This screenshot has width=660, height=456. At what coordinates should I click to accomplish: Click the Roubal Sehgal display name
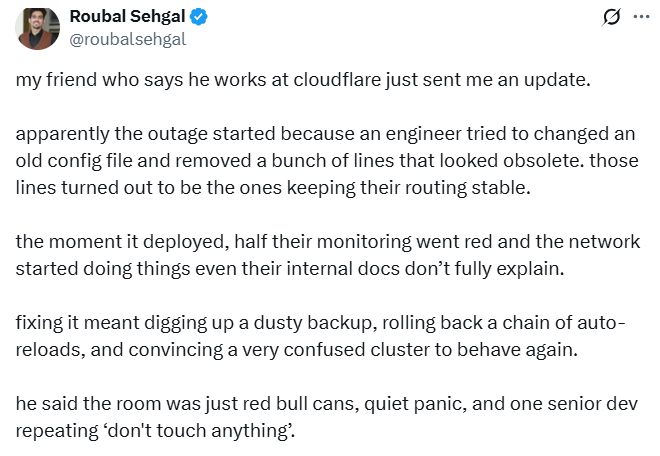(x=127, y=16)
